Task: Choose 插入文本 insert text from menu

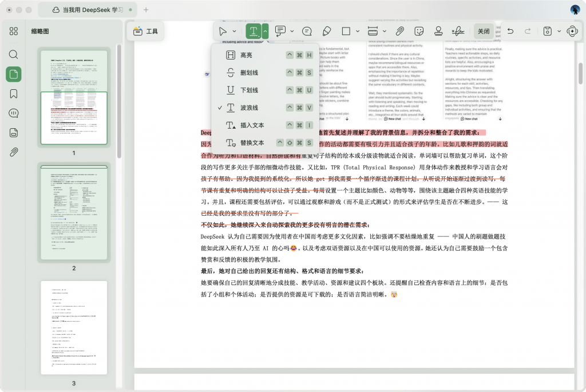Action: [x=265, y=125]
